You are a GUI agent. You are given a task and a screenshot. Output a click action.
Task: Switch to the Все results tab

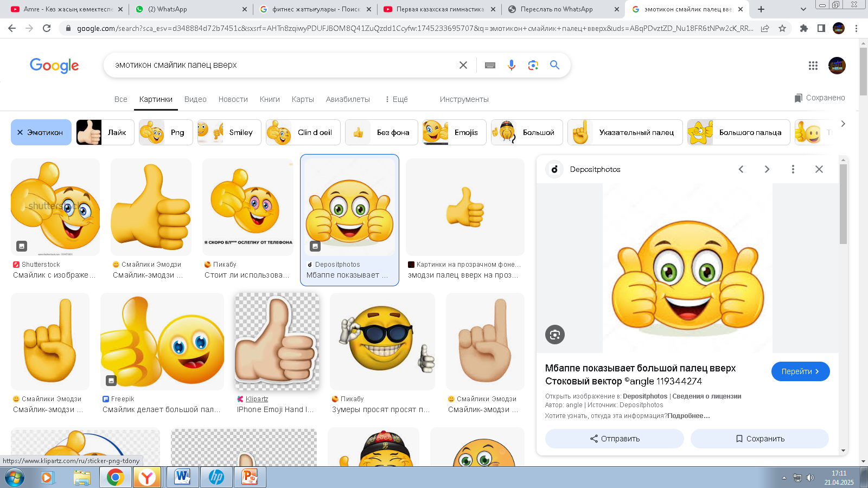click(121, 99)
